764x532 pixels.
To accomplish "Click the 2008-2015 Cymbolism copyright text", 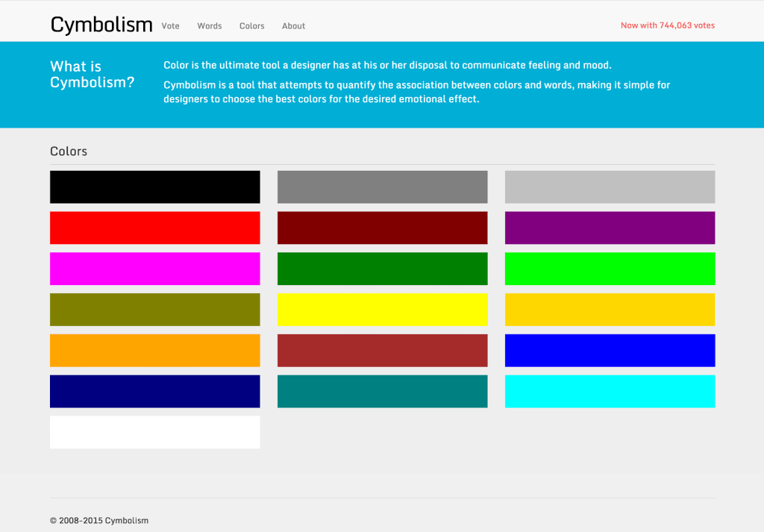I will 98,520.
